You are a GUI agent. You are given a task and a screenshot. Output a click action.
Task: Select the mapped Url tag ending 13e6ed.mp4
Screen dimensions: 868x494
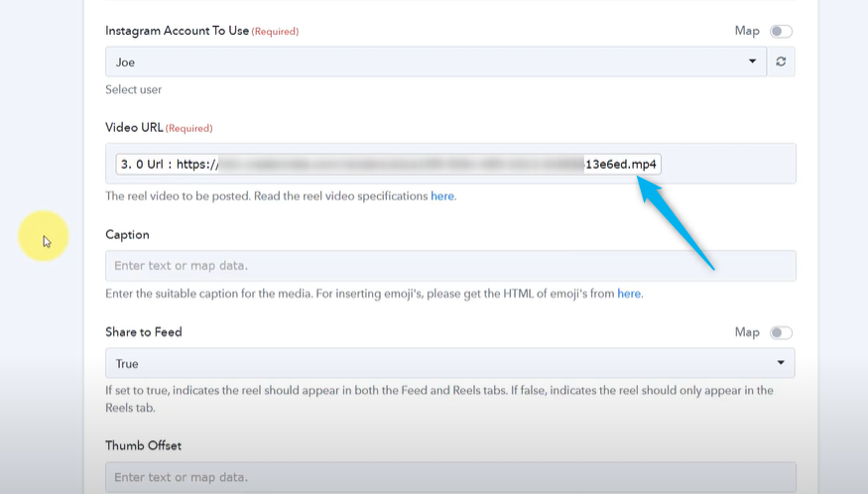(x=388, y=164)
